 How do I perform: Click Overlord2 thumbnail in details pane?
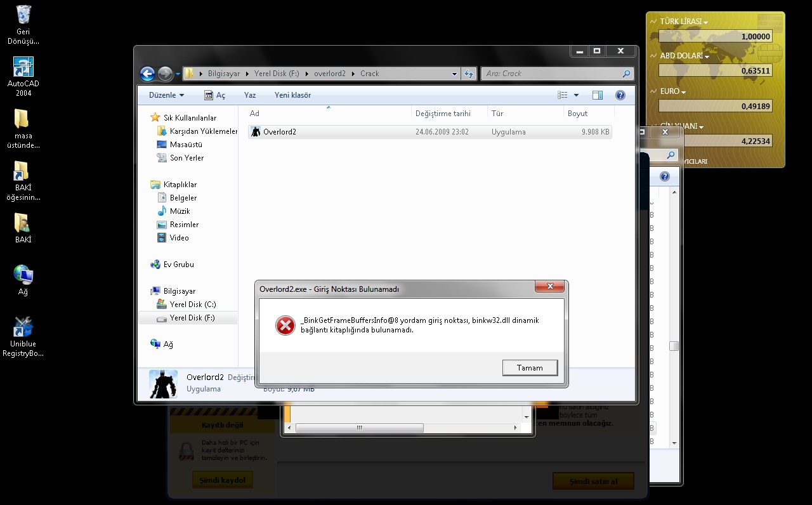pos(163,383)
